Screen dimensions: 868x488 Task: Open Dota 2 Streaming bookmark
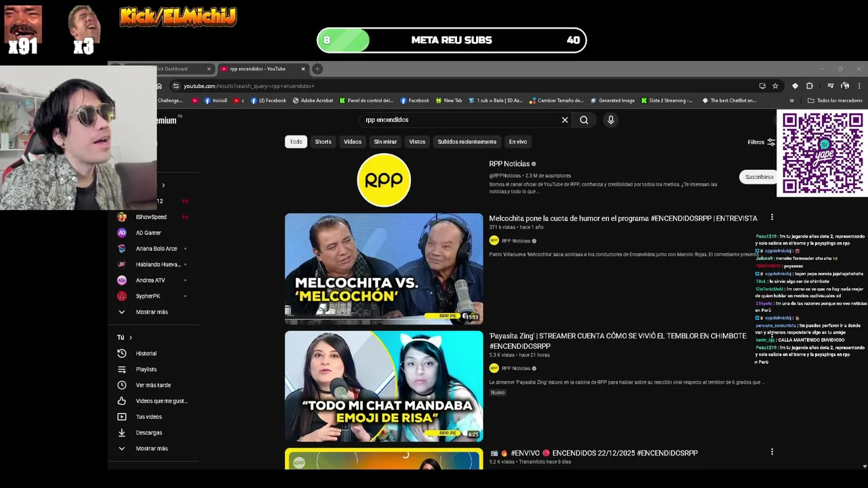pyautogui.click(x=667, y=100)
